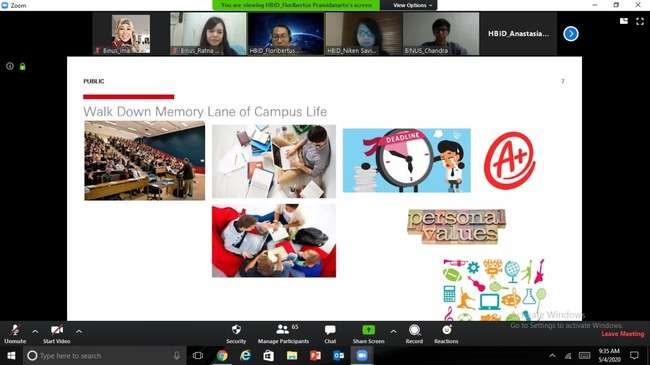This screenshot has width=650, height=365.
Task: Expand video options arrow next to Start Video
Action: pos(79,331)
